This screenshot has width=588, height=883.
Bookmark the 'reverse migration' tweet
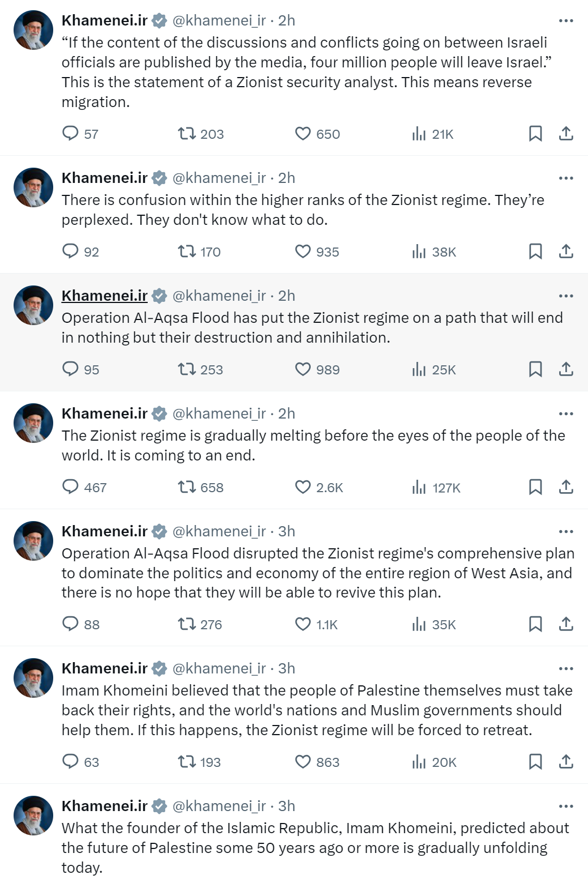tap(535, 134)
